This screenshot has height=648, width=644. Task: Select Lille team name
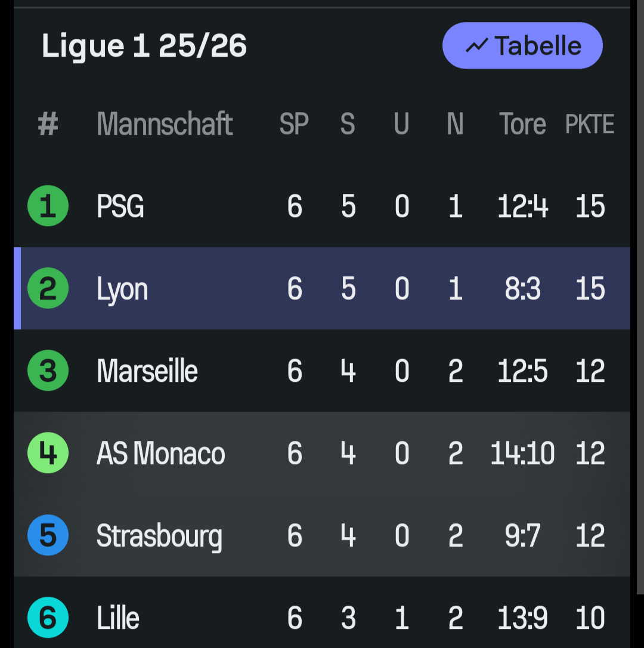click(118, 618)
